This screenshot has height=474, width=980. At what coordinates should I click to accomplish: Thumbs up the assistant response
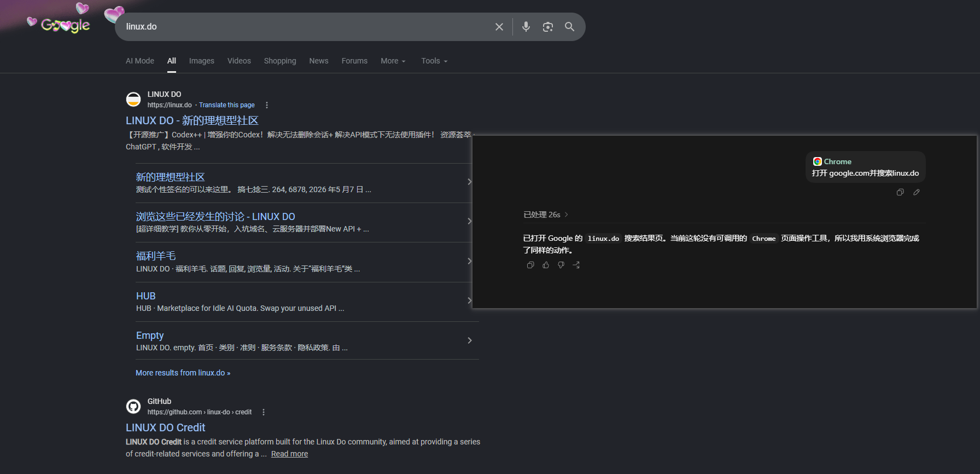[546, 265]
